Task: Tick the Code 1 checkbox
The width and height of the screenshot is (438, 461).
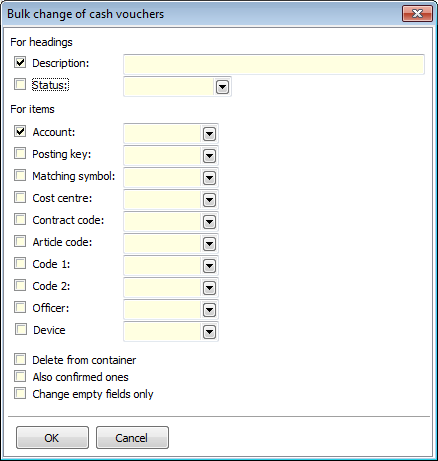Action: (20, 263)
